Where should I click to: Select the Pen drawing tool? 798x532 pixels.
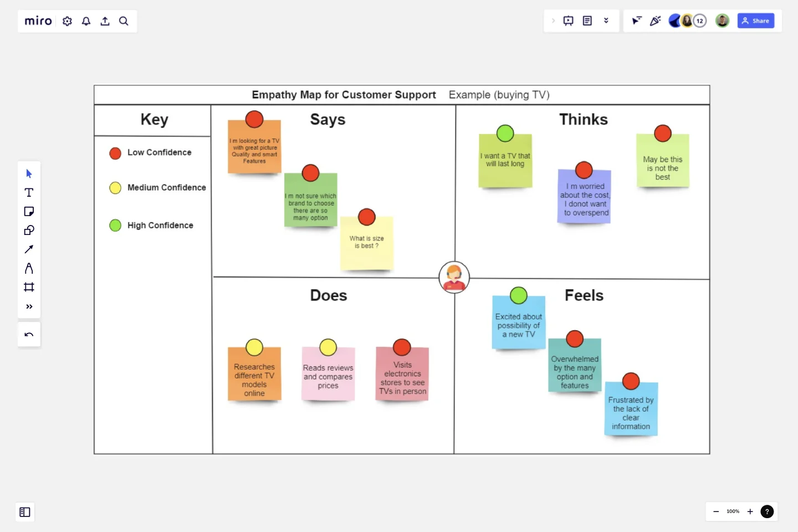pyautogui.click(x=29, y=268)
